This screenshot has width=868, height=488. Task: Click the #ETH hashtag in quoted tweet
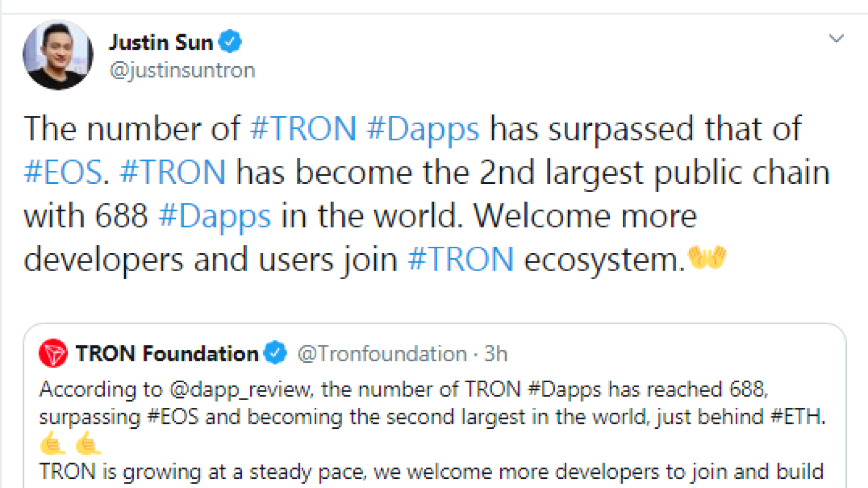[x=795, y=417]
